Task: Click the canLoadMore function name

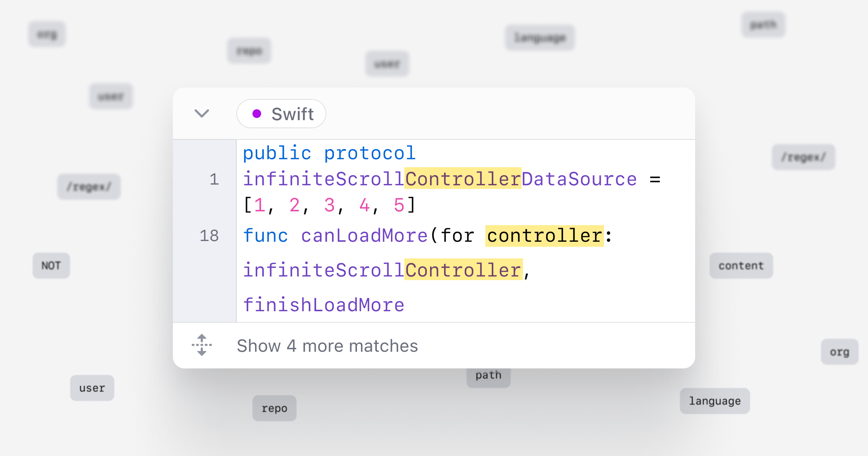Action: tap(365, 236)
